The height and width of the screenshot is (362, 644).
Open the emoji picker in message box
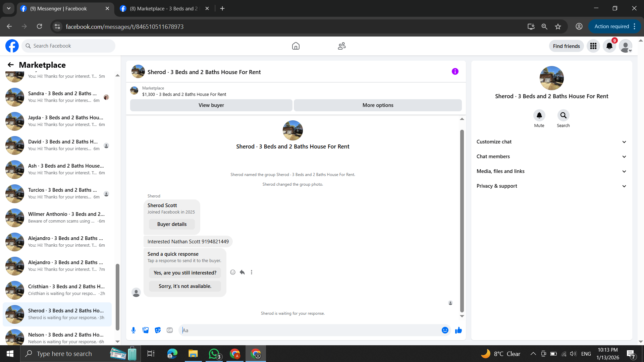445,330
